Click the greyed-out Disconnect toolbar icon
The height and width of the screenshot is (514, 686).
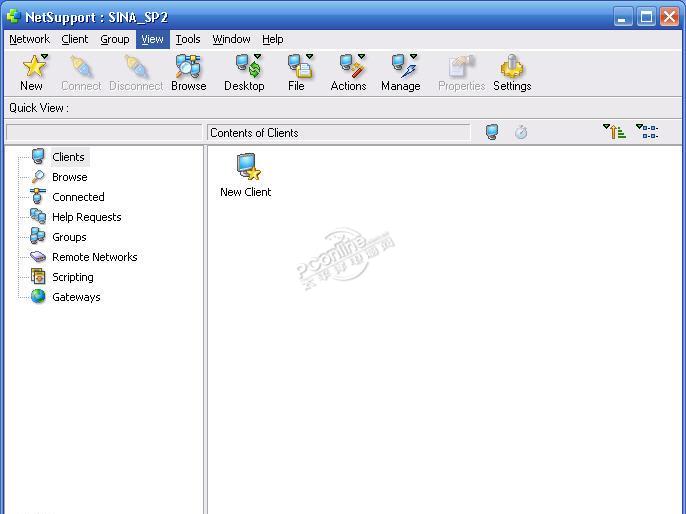(x=136, y=66)
